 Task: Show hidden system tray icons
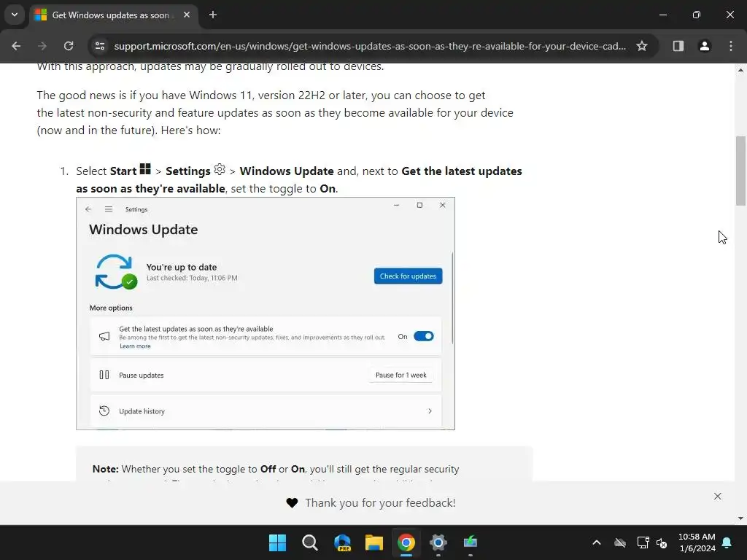[597, 542]
